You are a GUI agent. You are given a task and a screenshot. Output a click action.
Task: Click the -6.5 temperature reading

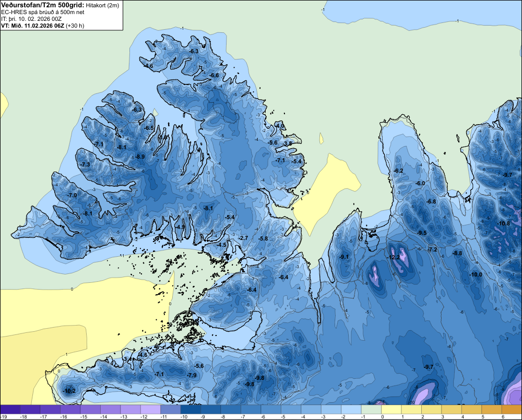(x=149, y=128)
